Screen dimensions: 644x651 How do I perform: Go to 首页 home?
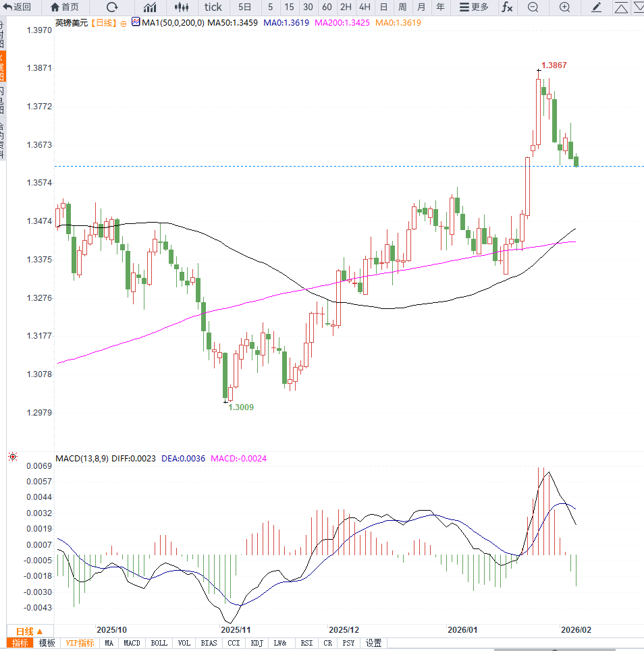[64, 7]
